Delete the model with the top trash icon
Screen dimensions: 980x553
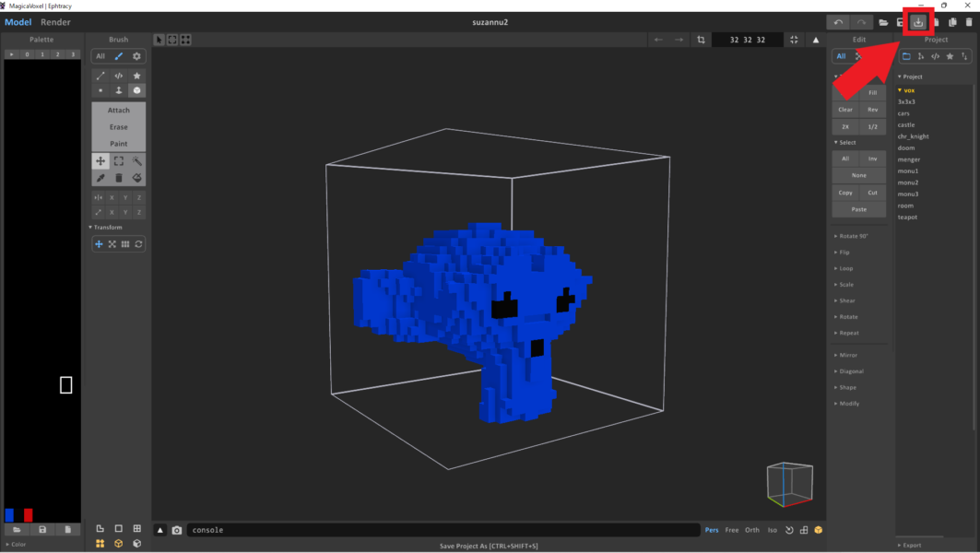(969, 22)
